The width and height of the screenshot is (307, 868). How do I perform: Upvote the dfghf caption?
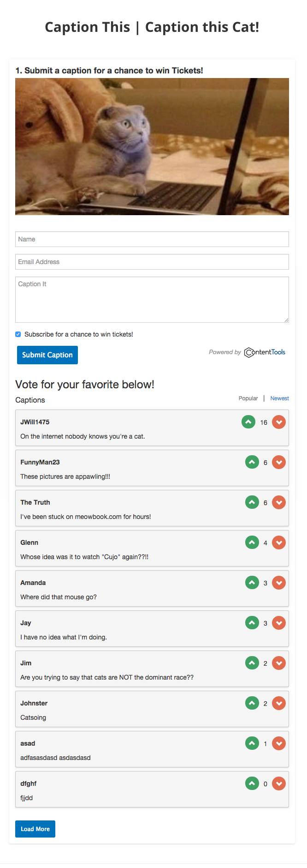coord(252,784)
